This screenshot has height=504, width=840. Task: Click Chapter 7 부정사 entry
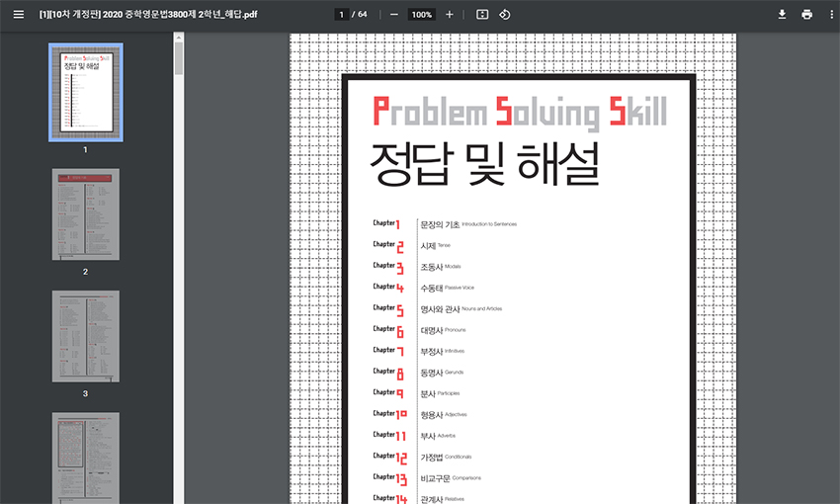[x=418, y=351]
